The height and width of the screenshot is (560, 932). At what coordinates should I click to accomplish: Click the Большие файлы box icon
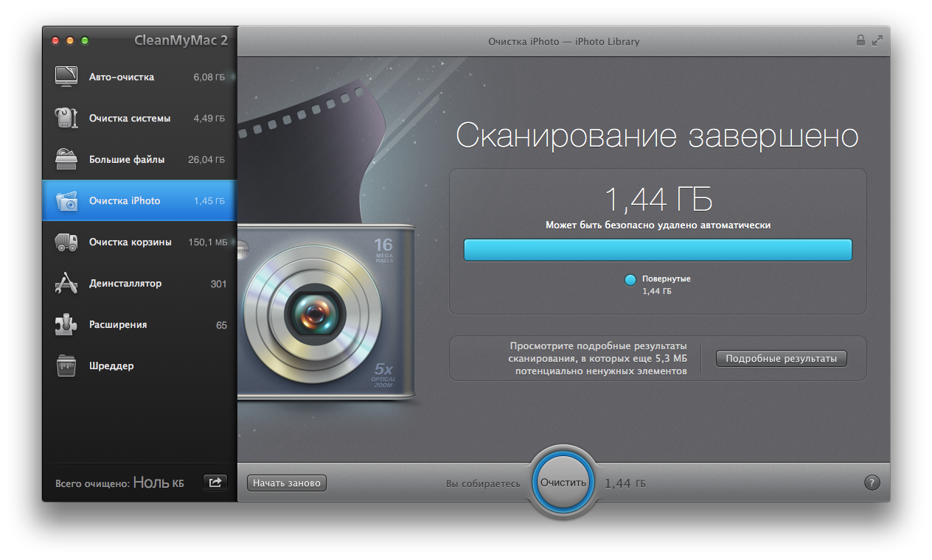66,159
